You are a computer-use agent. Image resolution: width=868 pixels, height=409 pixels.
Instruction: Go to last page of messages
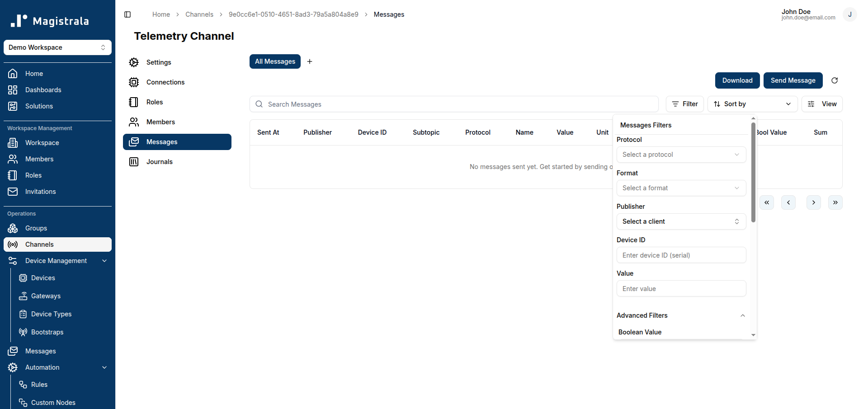pyautogui.click(x=835, y=202)
